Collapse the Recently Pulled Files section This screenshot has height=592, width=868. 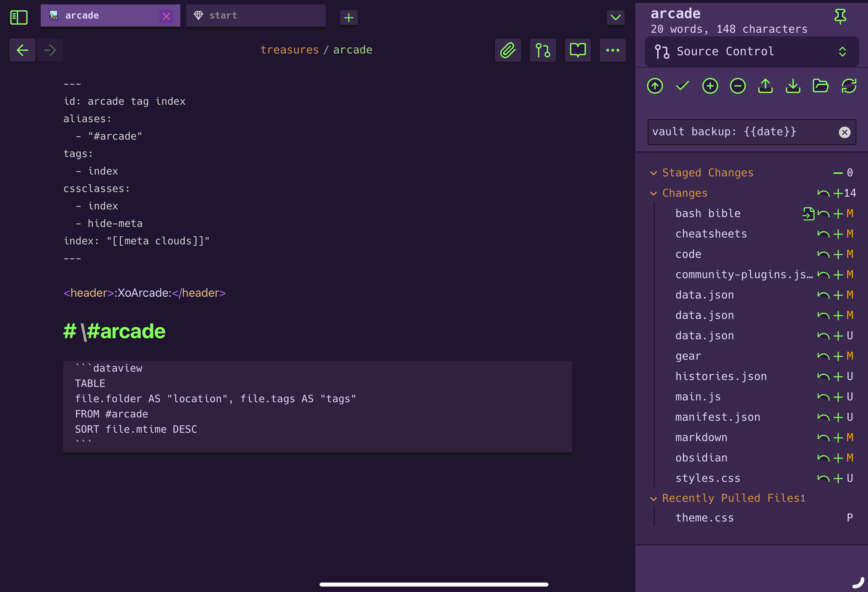click(653, 499)
